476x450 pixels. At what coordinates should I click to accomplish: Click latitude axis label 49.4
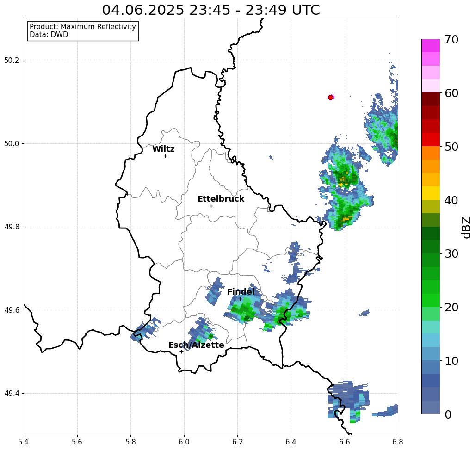point(12,394)
